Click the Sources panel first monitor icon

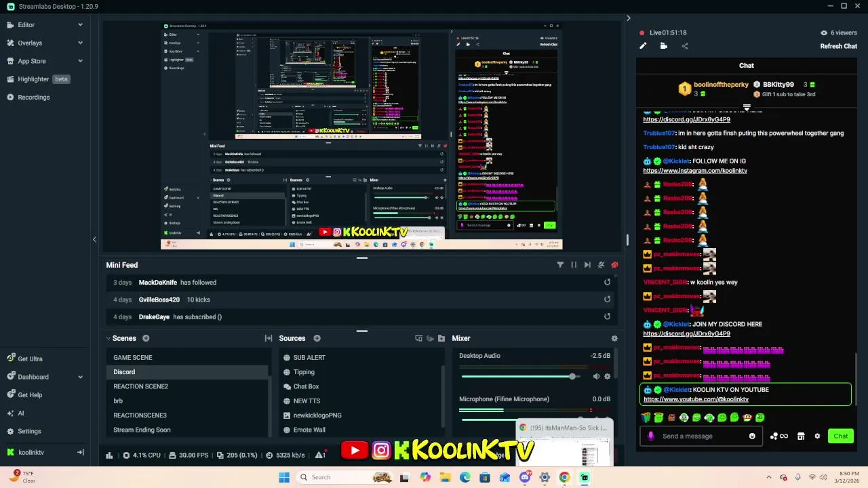tap(418, 338)
